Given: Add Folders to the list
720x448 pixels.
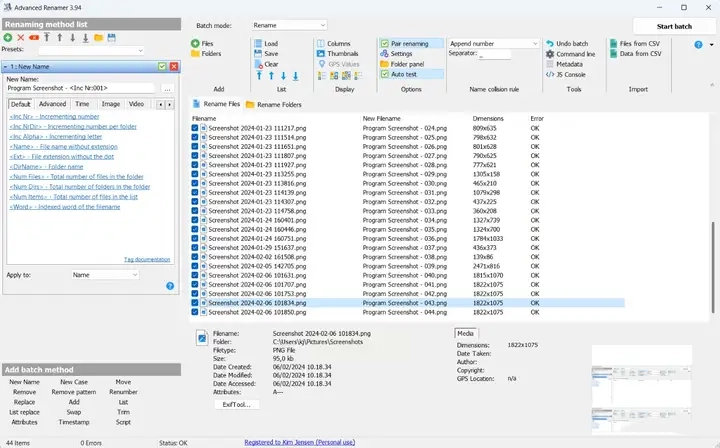Looking at the screenshot, I should 206,54.
